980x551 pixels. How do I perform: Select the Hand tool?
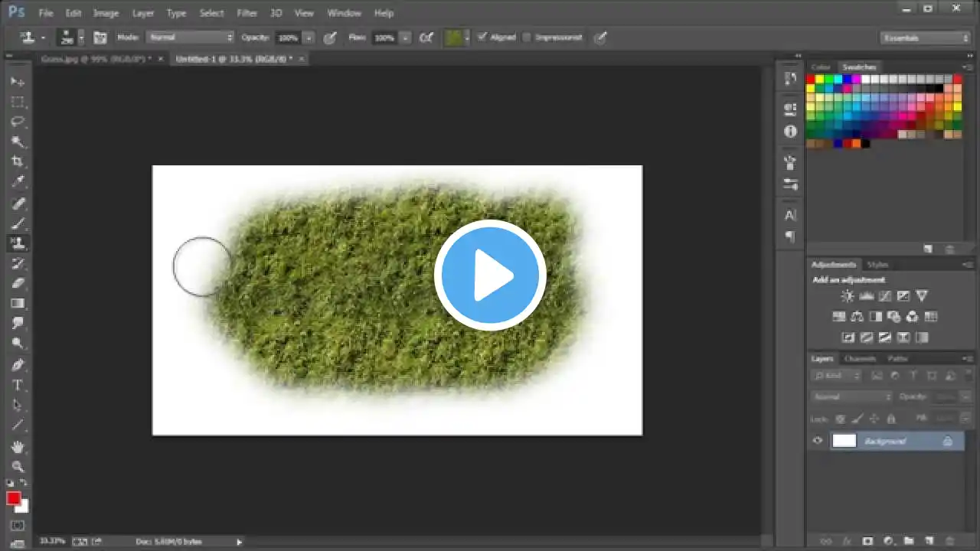[18, 446]
